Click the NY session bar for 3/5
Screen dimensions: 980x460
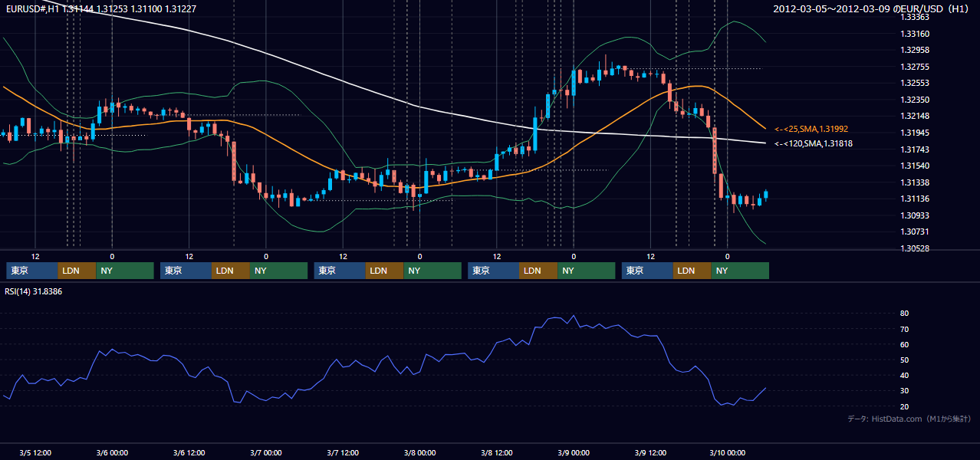pos(125,271)
